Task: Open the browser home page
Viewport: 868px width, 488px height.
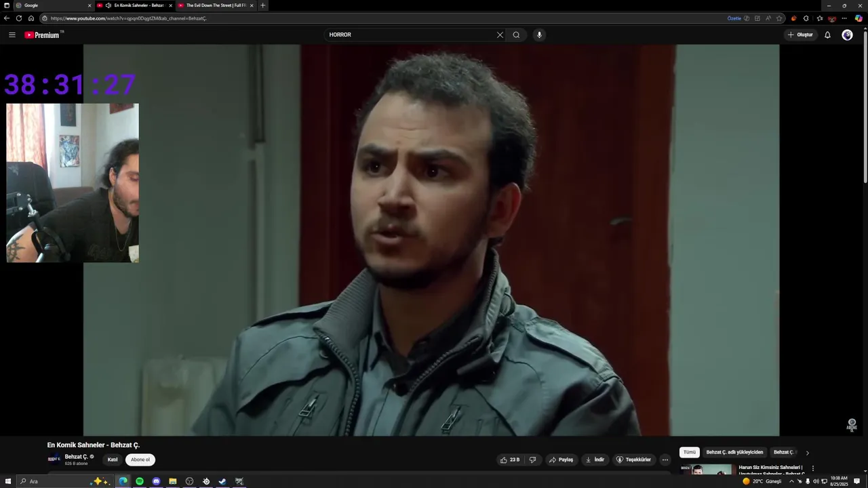Action: (31, 18)
